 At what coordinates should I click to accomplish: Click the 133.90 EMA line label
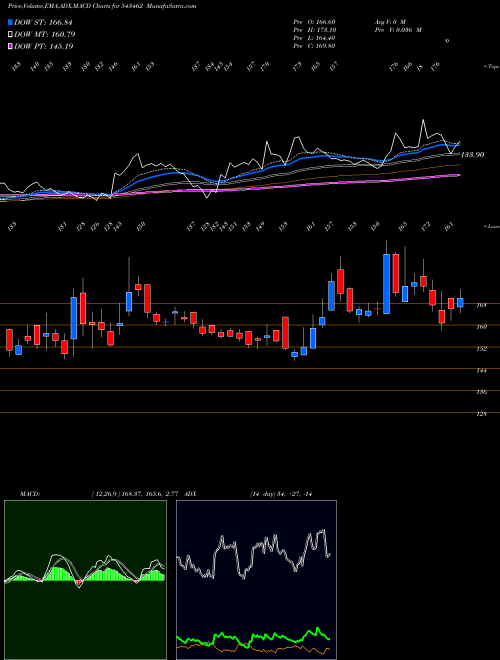(473, 155)
